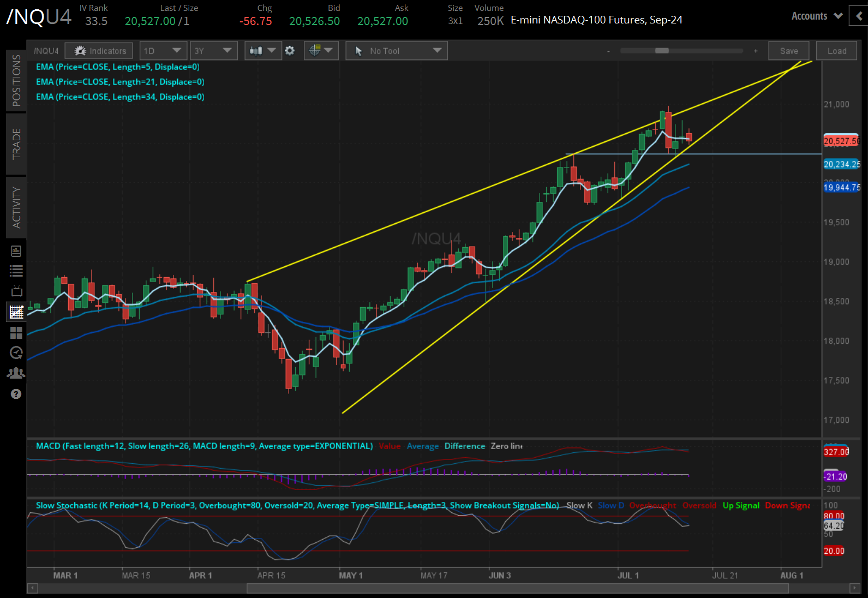This screenshot has height=598, width=868.
Task: Click the Bid price 20,526.50
Action: [314, 21]
